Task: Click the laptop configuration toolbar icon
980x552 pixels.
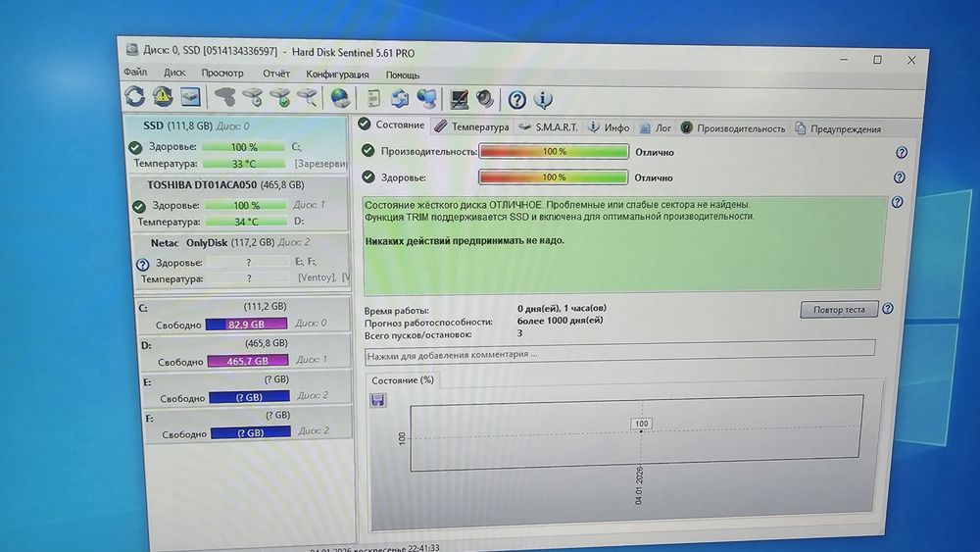Action: coord(459,99)
